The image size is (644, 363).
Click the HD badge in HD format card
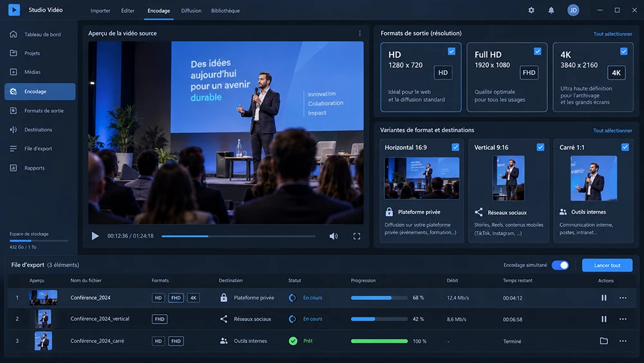coord(443,73)
